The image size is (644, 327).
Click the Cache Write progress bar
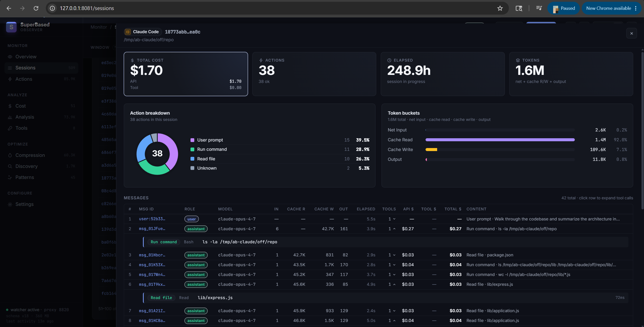[x=500, y=150]
